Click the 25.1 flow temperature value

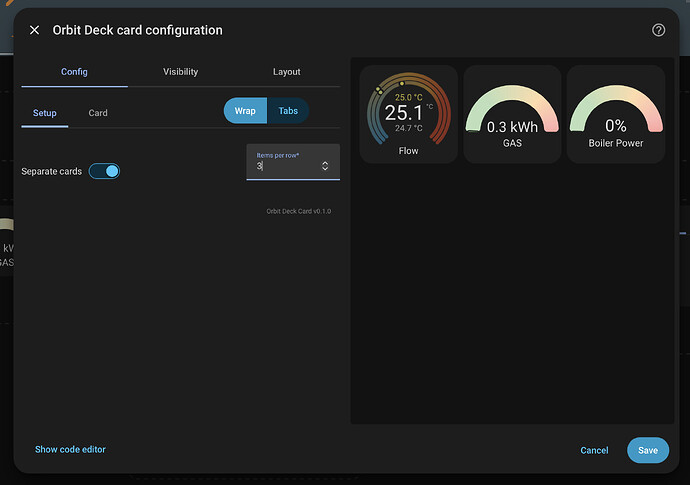point(404,113)
